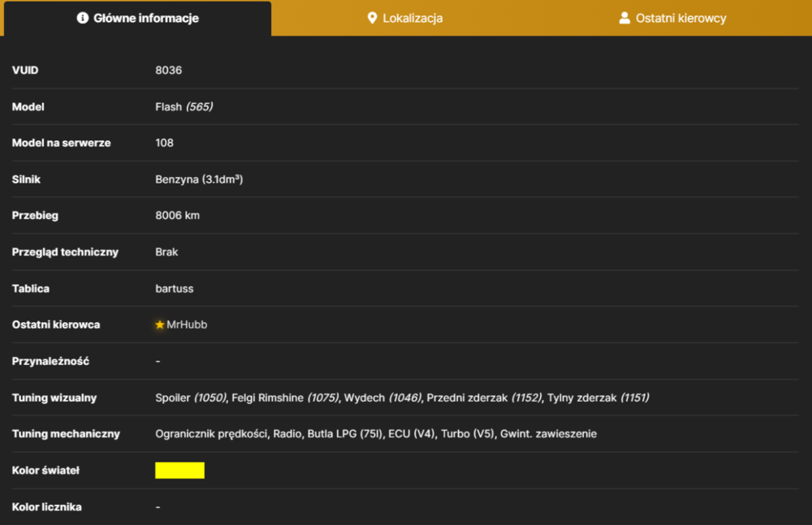Open the Ostatni kierowcy tab
This screenshot has width=812, height=525.
[672, 19]
